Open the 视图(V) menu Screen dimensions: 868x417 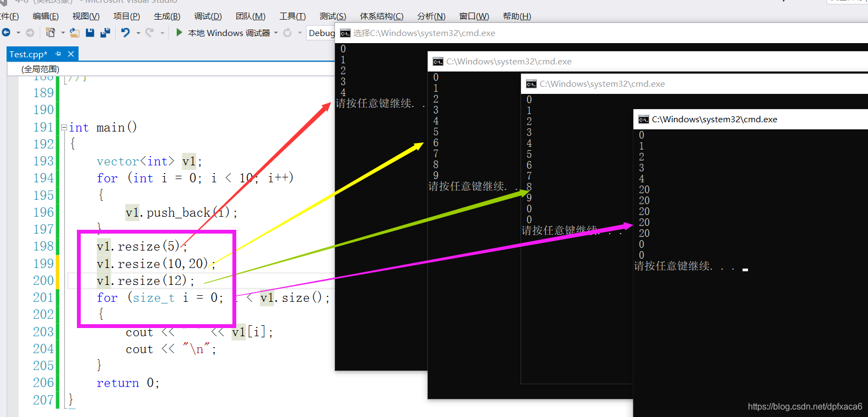tap(86, 16)
